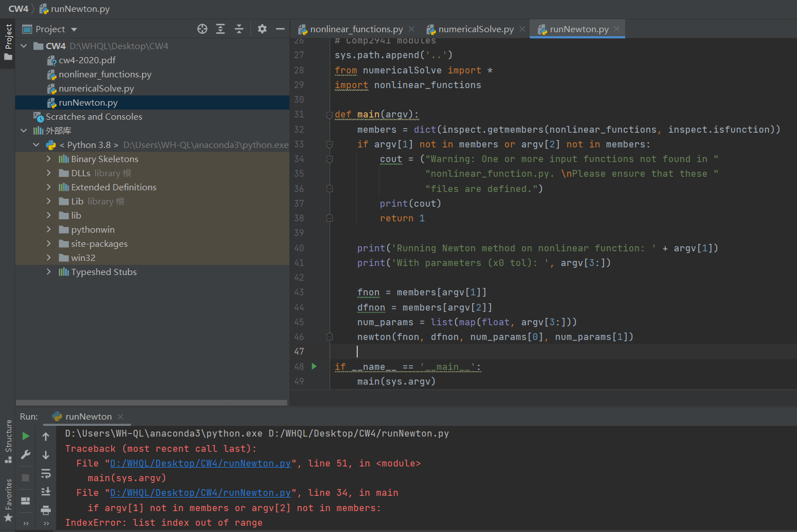Select Opened File with the crosshair icon

coord(202,29)
